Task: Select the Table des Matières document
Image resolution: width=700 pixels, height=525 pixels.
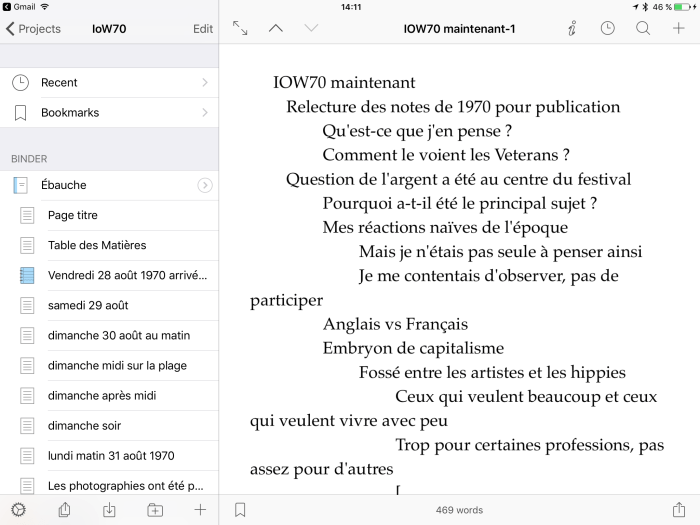Action: [x=97, y=245]
